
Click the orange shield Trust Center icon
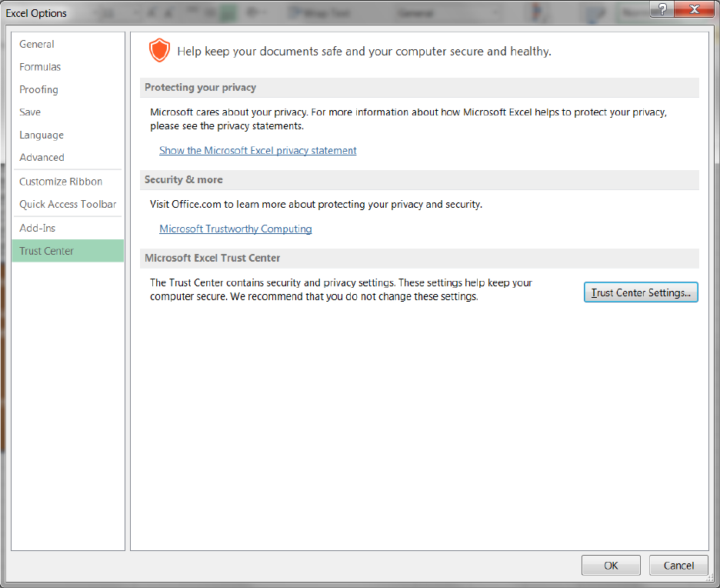[159, 52]
